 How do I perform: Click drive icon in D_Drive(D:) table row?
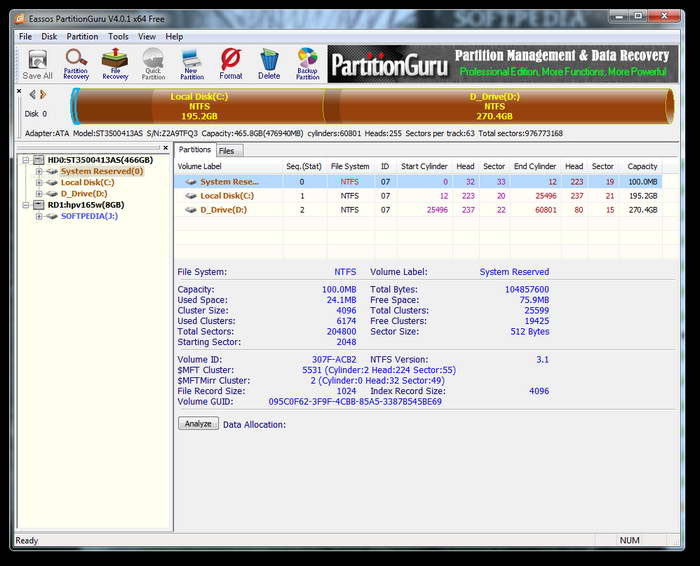pyautogui.click(x=191, y=210)
